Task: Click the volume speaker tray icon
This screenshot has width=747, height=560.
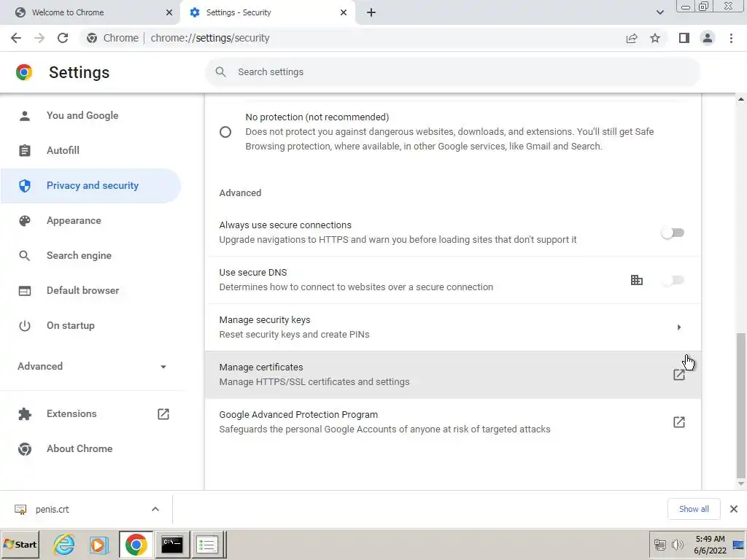Action: point(676,544)
